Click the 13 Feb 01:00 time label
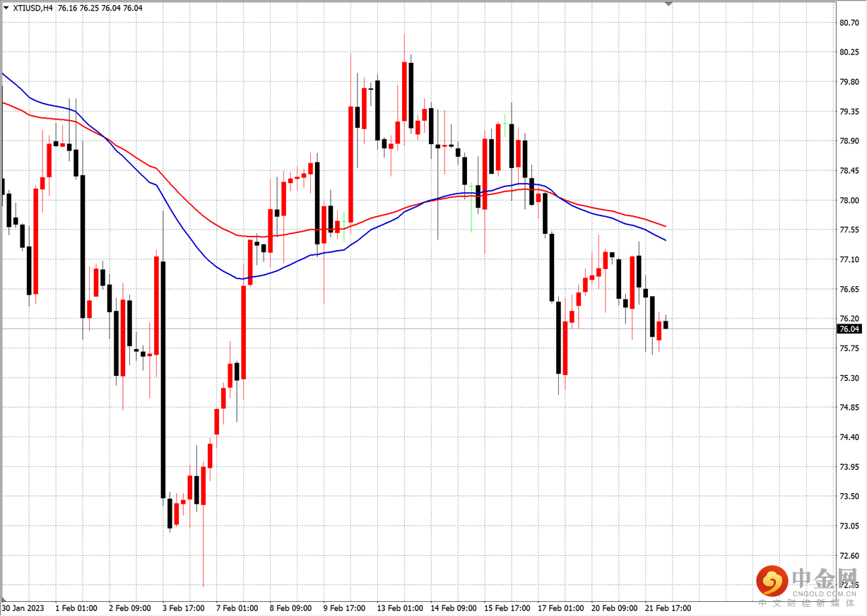Viewport: 867px width, 616px height. click(x=400, y=608)
